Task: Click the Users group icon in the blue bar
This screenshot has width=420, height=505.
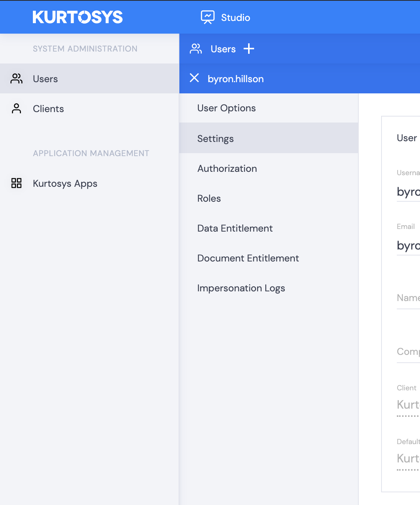Action: coord(195,49)
